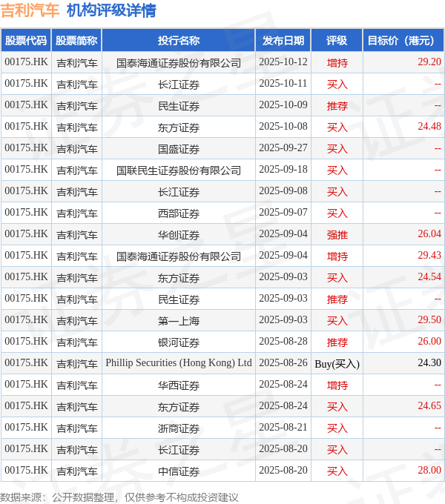Click the 投行名称 column header
This screenshot has height=504, width=445.
[179, 41]
